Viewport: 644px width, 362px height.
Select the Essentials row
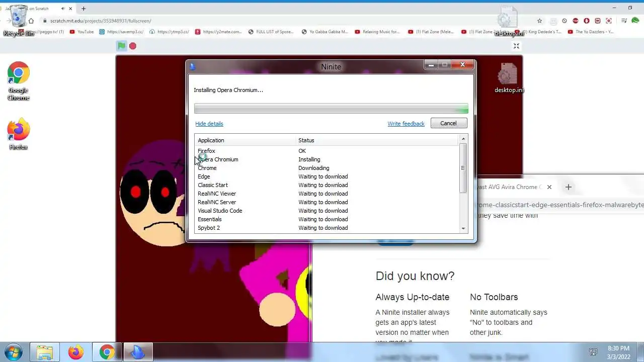click(327, 219)
